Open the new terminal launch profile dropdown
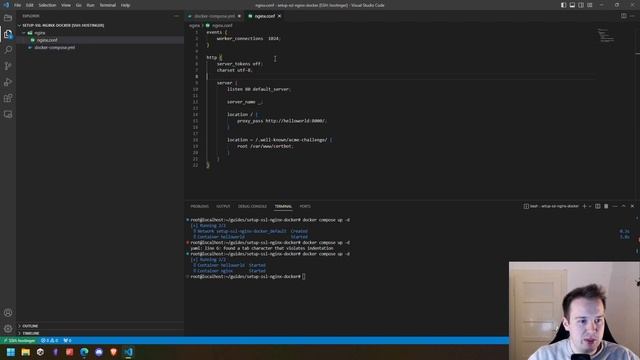The height and width of the screenshot is (360, 640). click(590, 206)
